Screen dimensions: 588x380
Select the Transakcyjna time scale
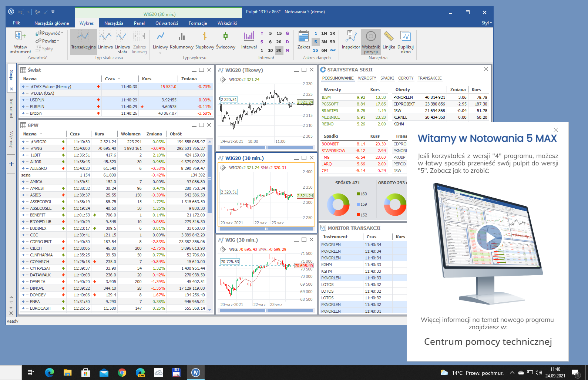pyautogui.click(x=83, y=42)
